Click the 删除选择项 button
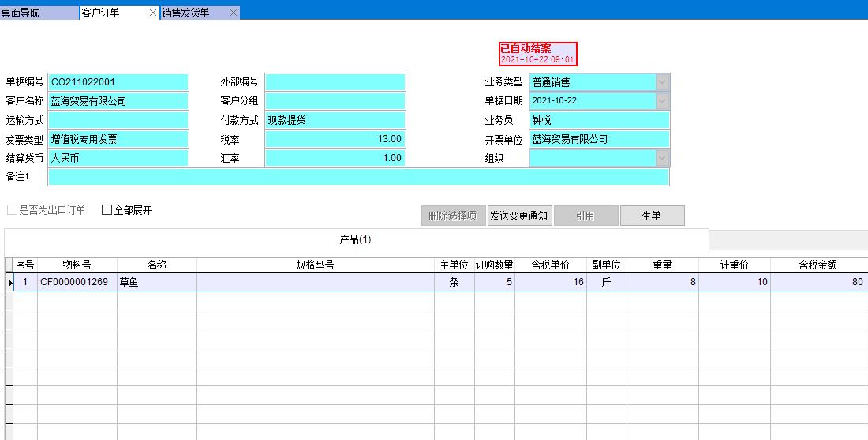 point(453,216)
